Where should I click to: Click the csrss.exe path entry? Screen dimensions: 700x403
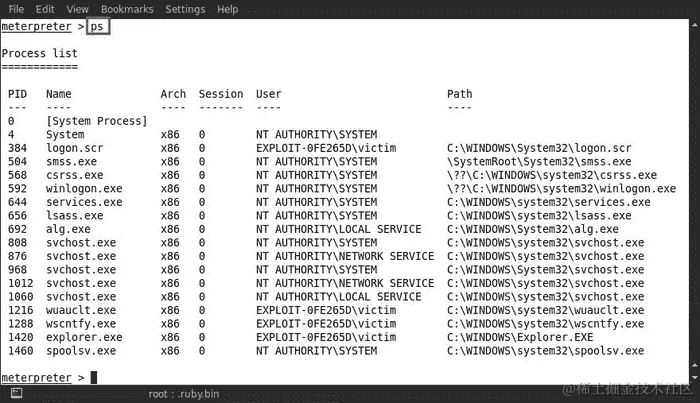coord(552,175)
